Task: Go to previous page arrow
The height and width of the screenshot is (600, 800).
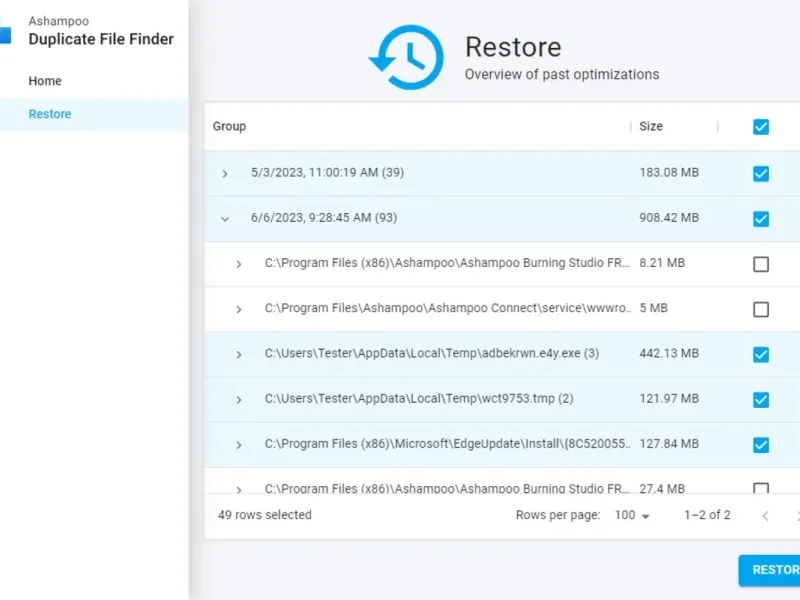Action: tap(766, 516)
